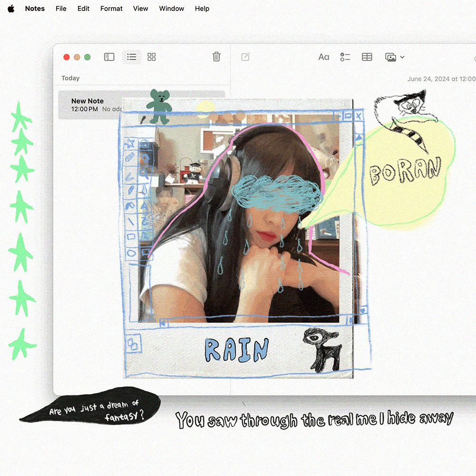Delete the note with trash icon
476x476 pixels.
[216, 57]
